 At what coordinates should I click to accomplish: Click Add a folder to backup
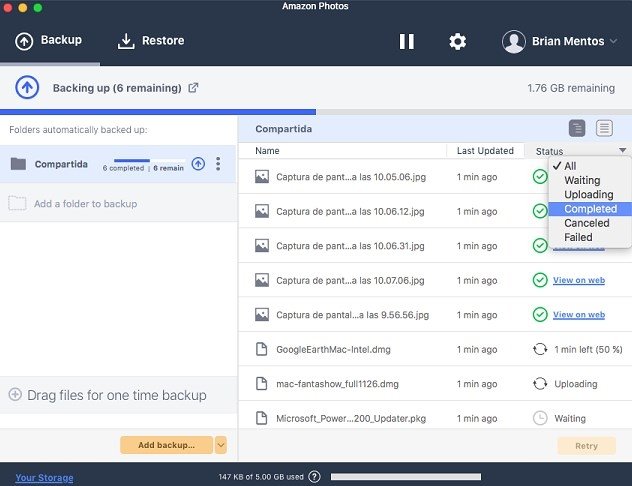click(85, 204)
